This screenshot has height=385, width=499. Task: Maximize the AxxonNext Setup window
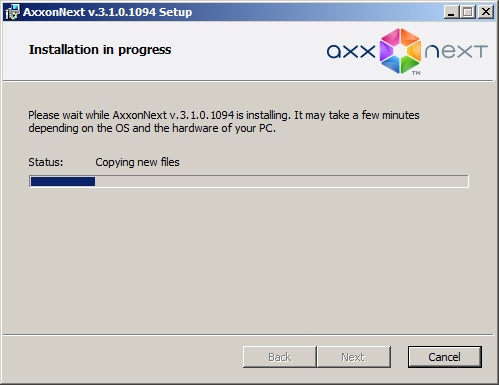468,12
